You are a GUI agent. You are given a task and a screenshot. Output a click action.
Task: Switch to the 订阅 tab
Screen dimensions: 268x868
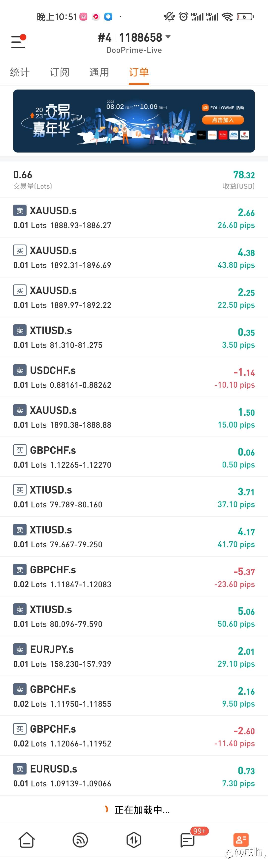tap(59, 72)
